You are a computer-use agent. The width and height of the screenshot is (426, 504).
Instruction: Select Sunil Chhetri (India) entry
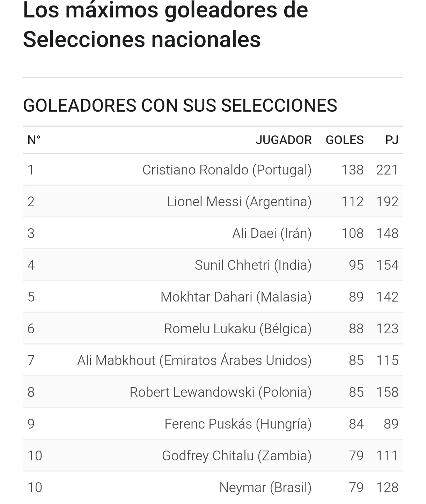tap(253, 265)
